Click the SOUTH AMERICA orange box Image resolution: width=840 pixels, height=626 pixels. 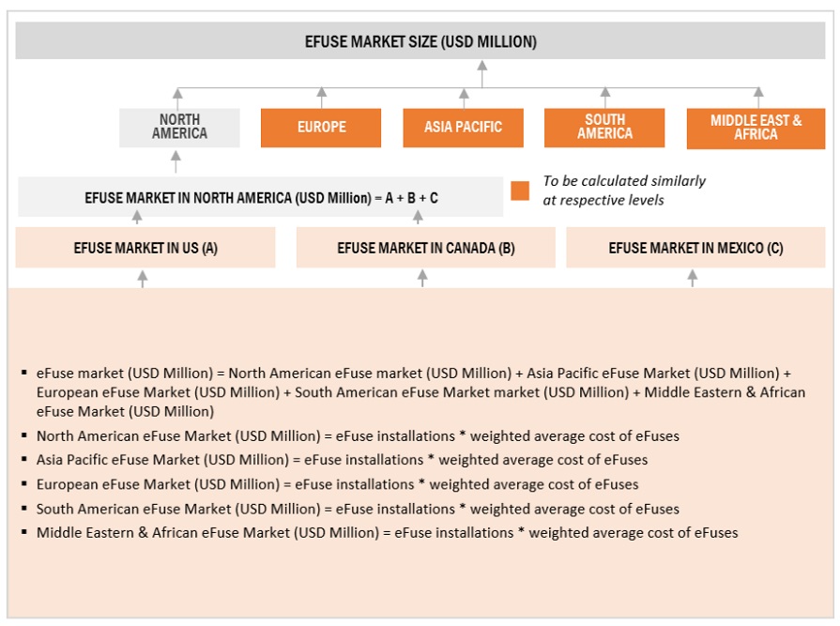(604, 128)
